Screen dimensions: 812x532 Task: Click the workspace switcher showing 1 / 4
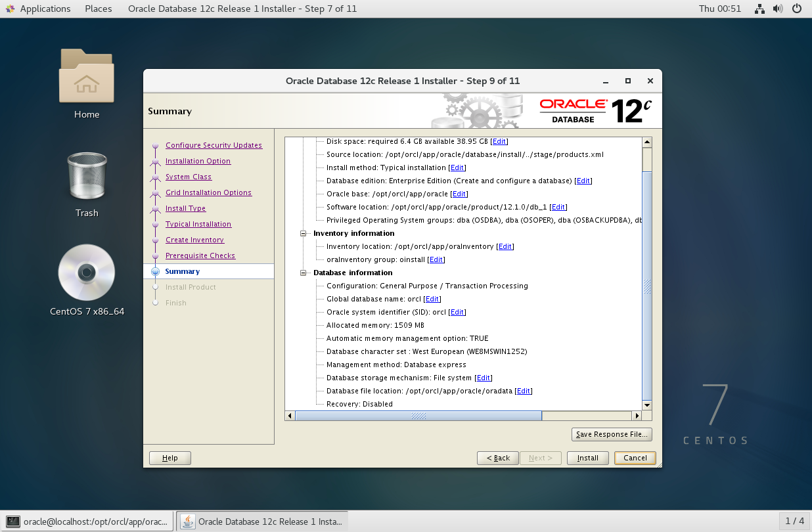point(794,521)
